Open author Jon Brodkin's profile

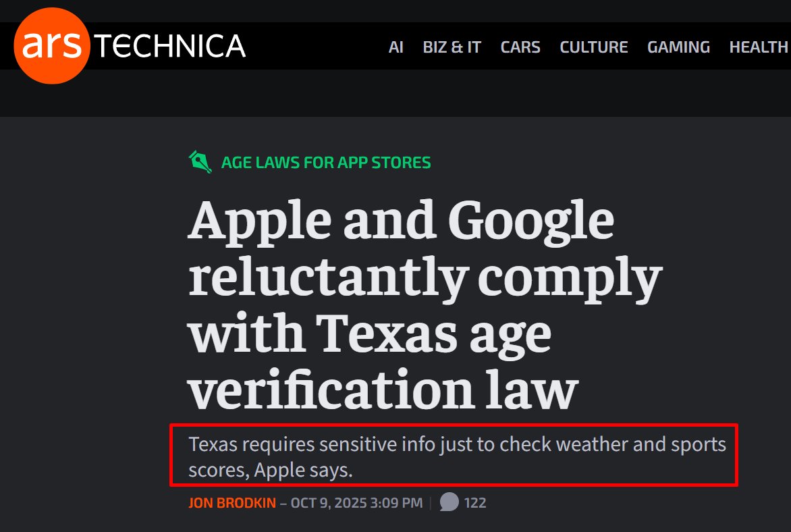click(x=232, y=503)
